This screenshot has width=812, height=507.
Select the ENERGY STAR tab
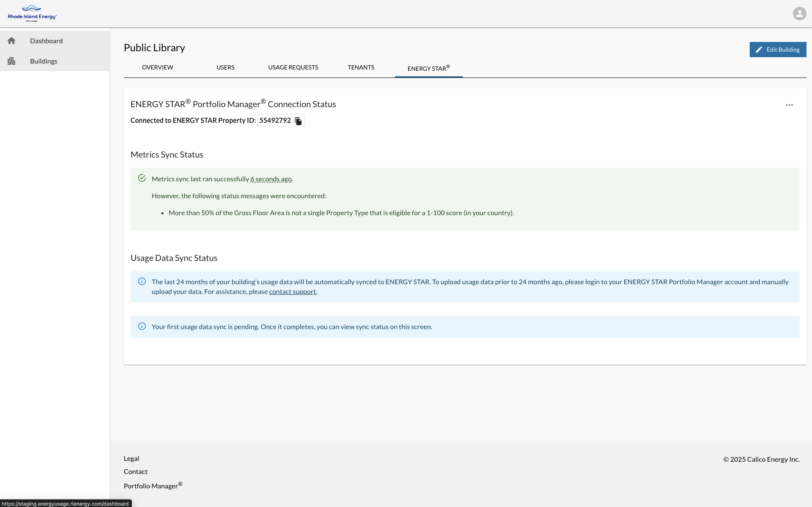(x=429, y=68)
